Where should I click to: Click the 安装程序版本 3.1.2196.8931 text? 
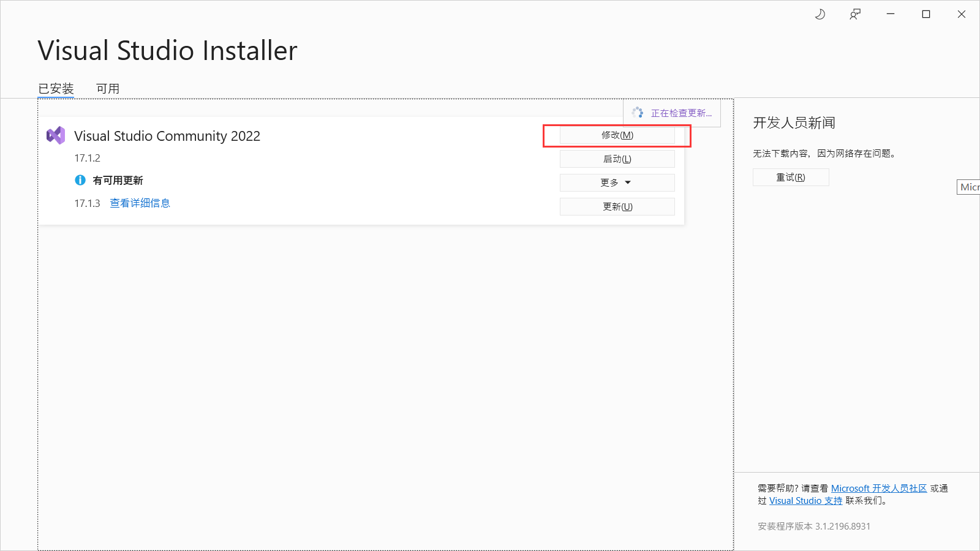[814, 527]
